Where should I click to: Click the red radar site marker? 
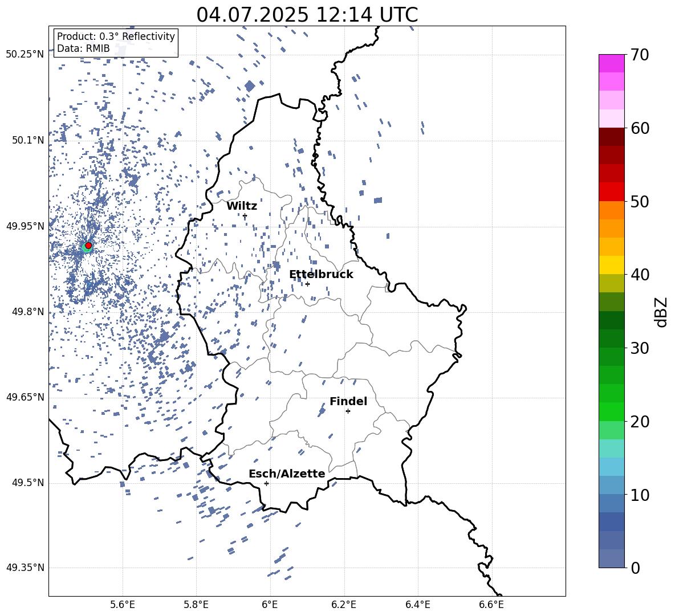(88, 245)
